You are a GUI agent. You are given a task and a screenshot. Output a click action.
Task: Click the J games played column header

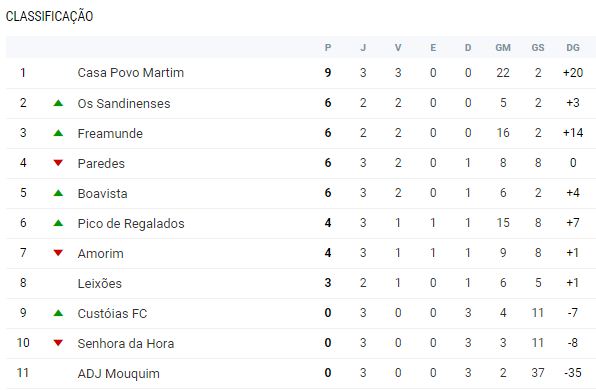[x=363, y=48]
